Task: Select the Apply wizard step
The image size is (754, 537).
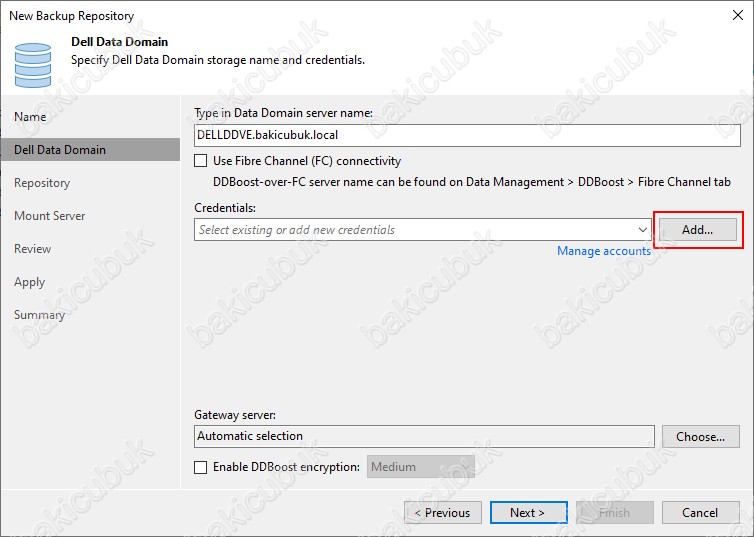Action: (x=29, y=282)
